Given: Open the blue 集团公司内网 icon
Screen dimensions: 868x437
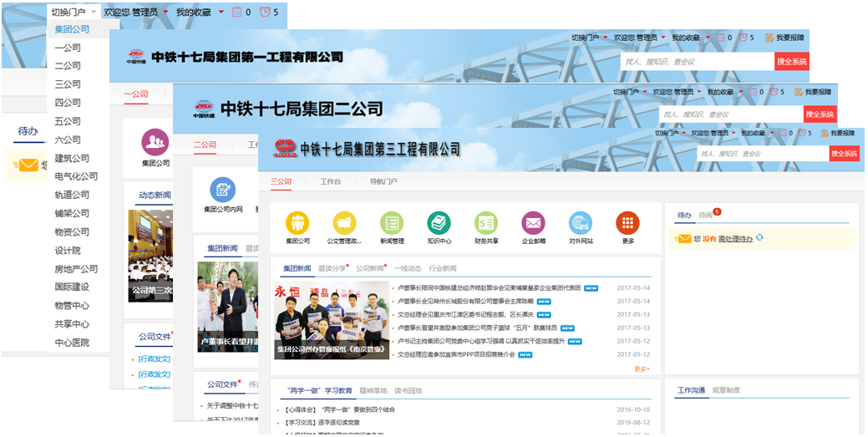Looking at the screenshot, I should [223, 190].
